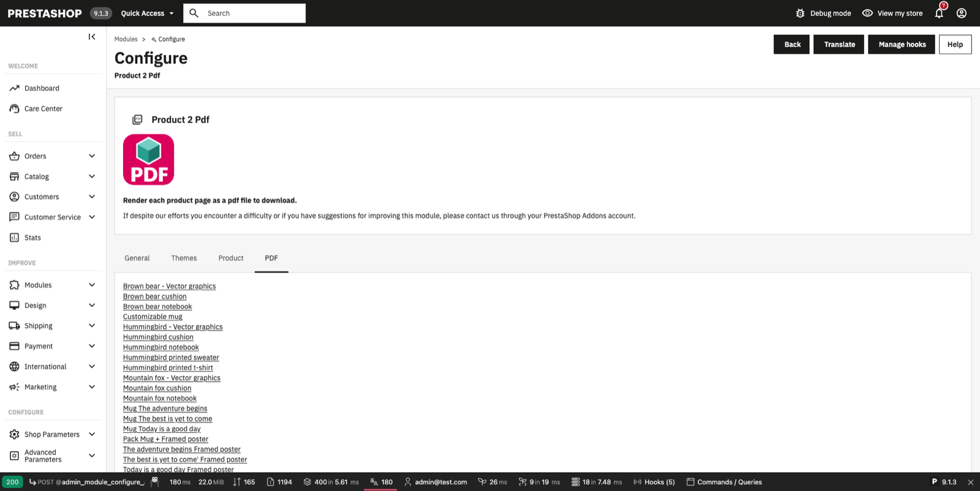This screenshot has width=980, height=491.
Task: Expand the Modules submenu chevron
Action: (x=92, y=285)
